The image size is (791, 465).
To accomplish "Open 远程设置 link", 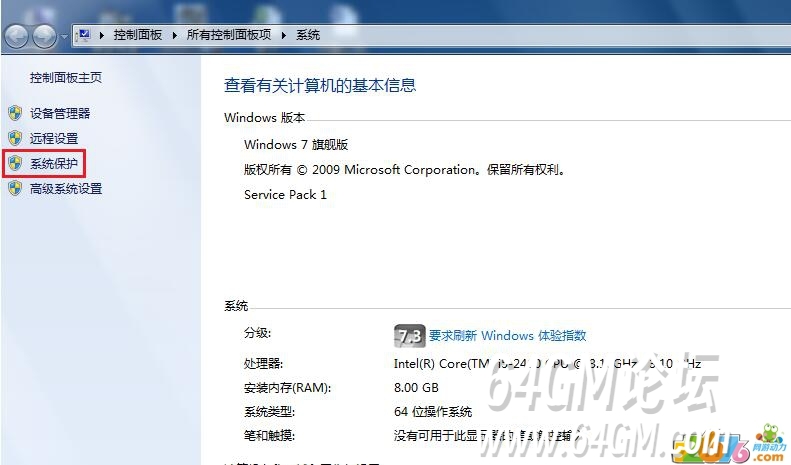I will click(x=53, y=138).
